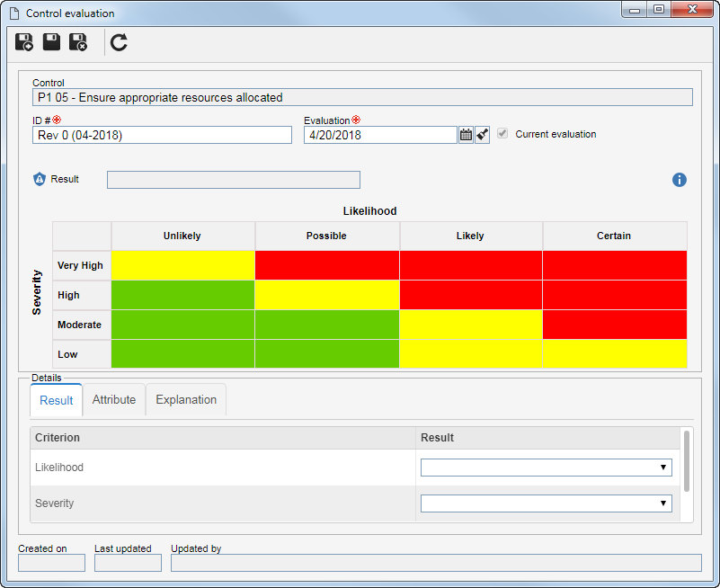Click the Unlikely column header

click(182, 236)
